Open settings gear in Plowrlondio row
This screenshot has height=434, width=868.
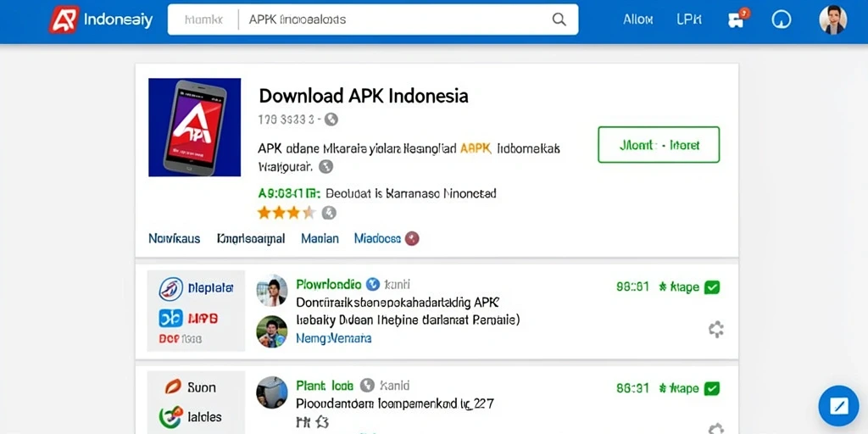tap(716, 330)
